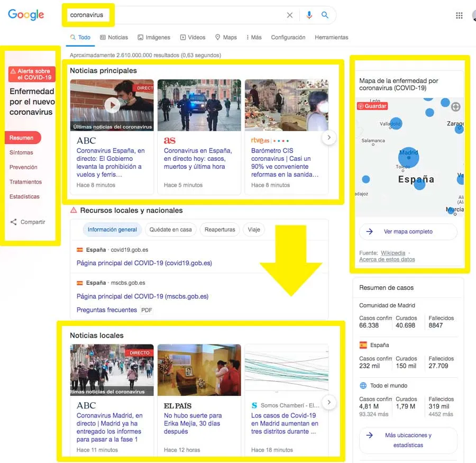The image size is (476, 463).
Task: Open the Más menu
Action: (x=254, y=38)
